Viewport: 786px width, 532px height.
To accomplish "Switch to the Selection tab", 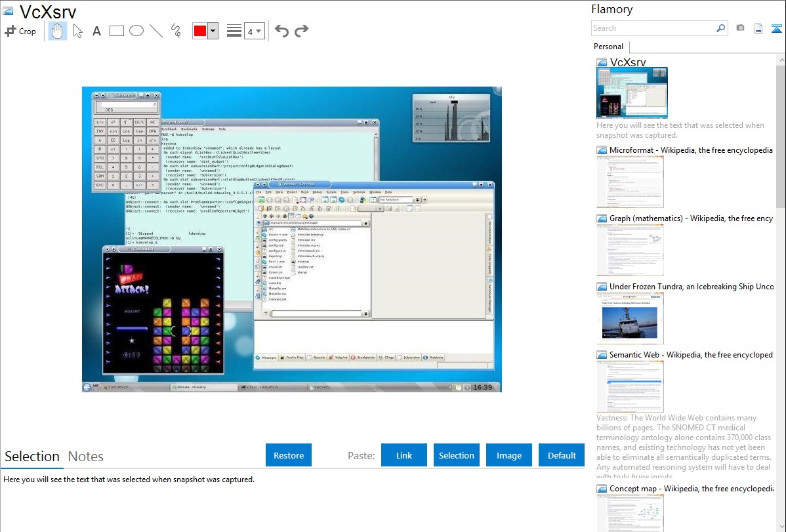I will coord(32,457).
